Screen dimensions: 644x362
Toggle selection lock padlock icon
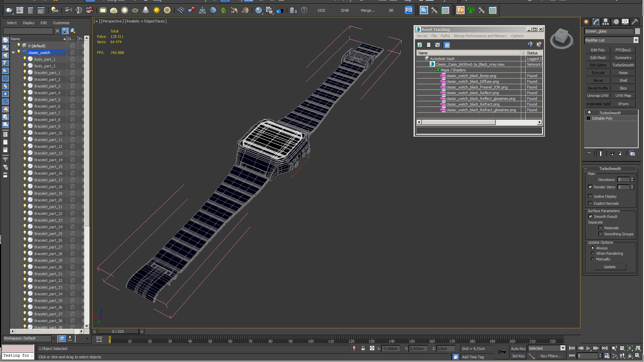tap(363, 349)
